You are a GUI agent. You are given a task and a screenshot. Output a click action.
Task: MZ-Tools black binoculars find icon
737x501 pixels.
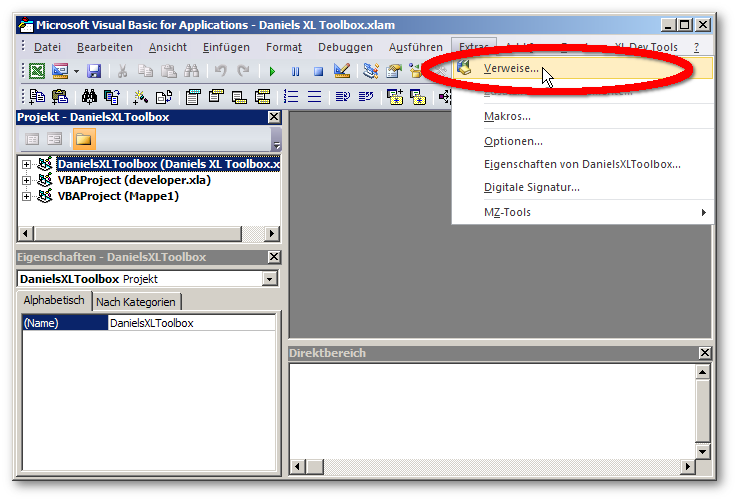pos(89,97)
